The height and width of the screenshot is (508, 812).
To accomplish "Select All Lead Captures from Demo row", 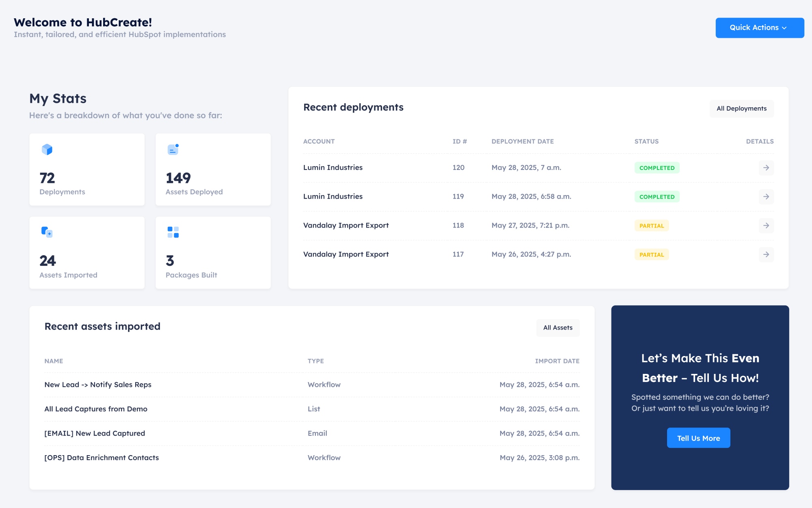I will coord(96,409).
